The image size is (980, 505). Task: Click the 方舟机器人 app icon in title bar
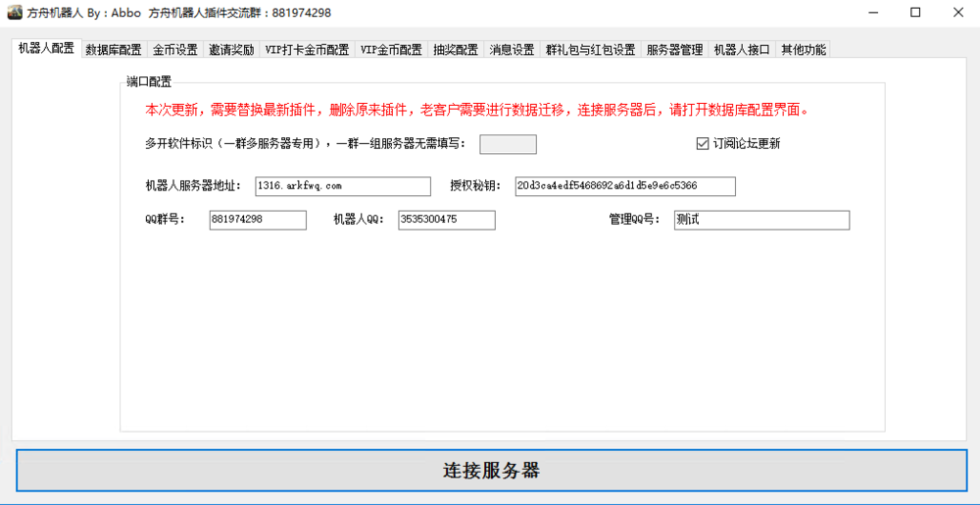[15, 13]
